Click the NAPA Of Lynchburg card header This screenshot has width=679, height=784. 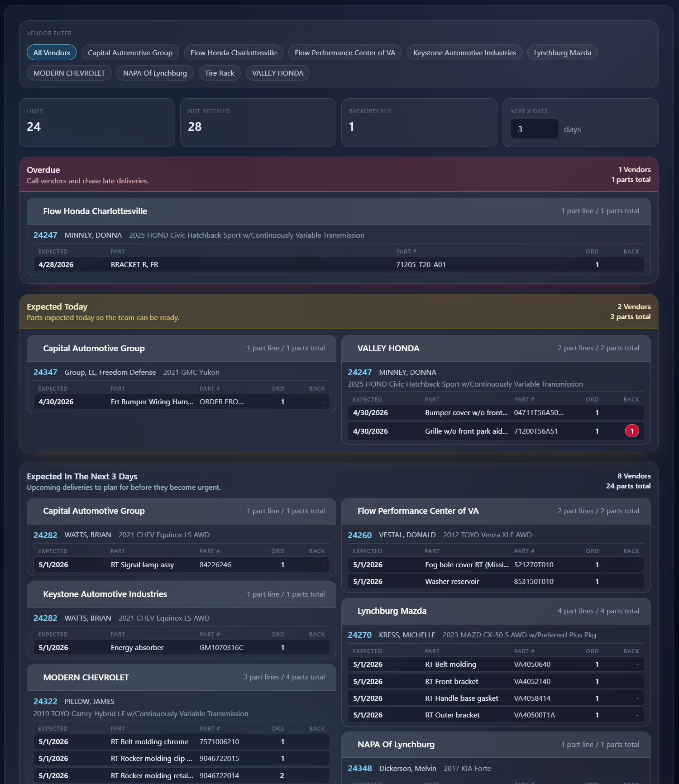(496, 745)
